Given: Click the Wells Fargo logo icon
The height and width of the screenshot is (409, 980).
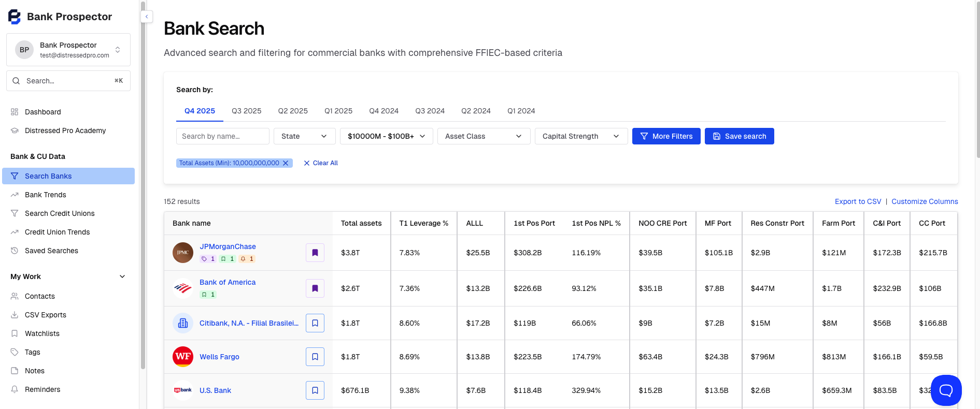Looking at the screenshot, I should coord(183,357).
